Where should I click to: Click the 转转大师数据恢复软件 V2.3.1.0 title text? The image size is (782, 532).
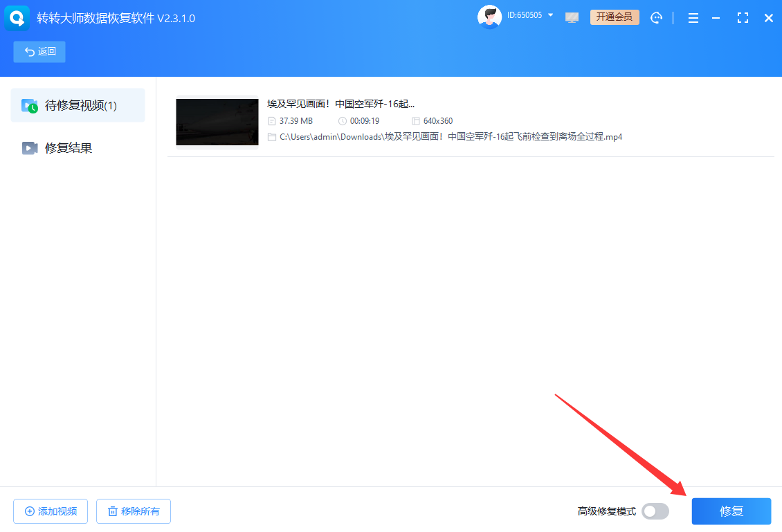116,18
